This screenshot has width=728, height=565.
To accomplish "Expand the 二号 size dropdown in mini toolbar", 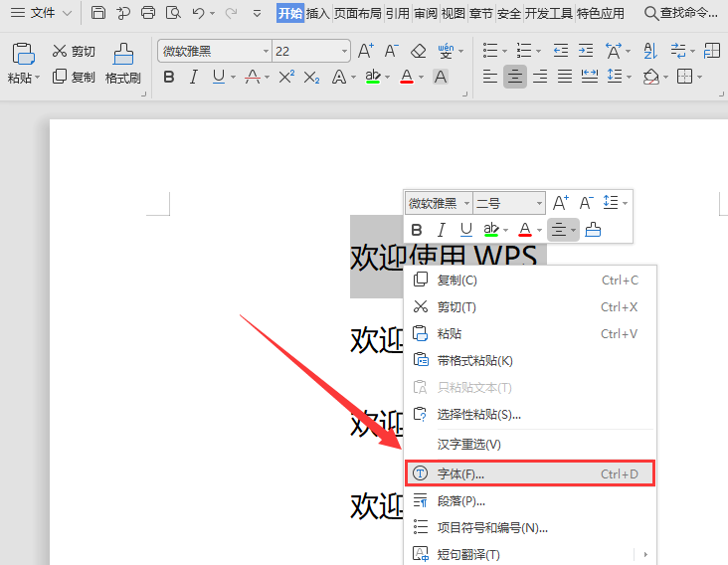I will 539,203.
